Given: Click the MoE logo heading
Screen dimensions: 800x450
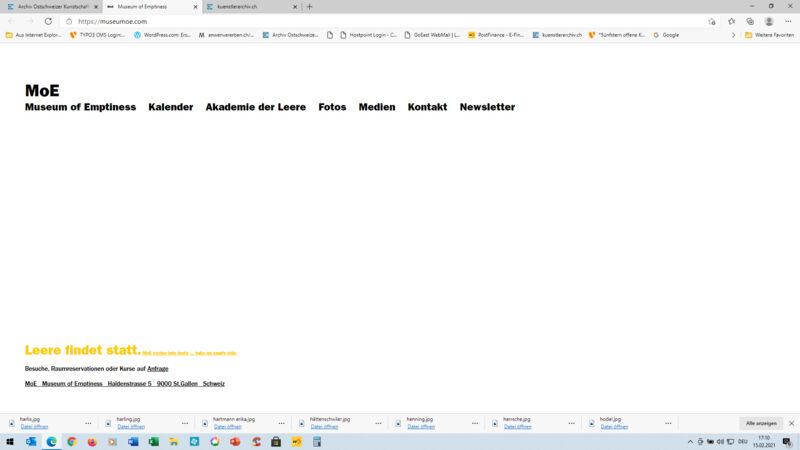Looking at the screenshot, I should [42, 90].
